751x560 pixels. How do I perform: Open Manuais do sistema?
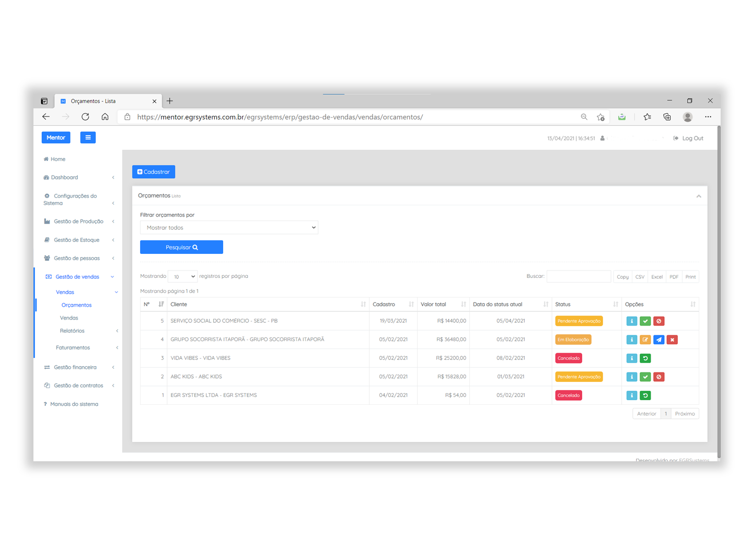pyautogui.click(x=71, y=404)
